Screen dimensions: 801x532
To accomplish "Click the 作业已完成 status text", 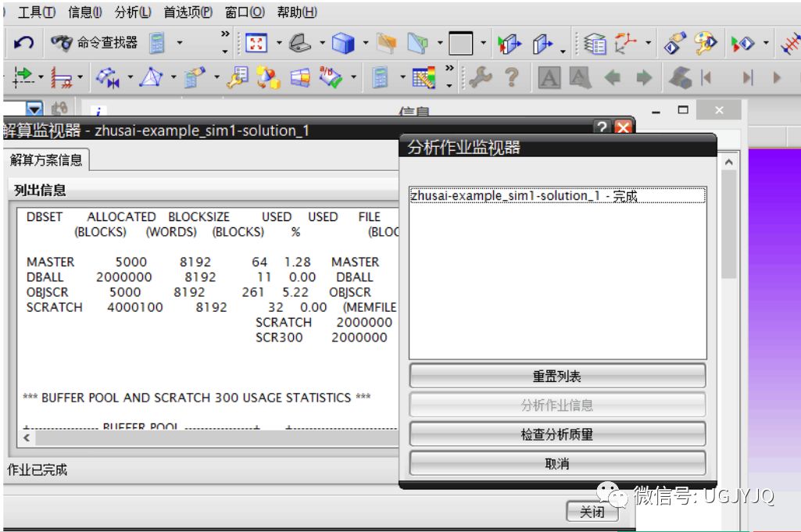I will (37, 470).
